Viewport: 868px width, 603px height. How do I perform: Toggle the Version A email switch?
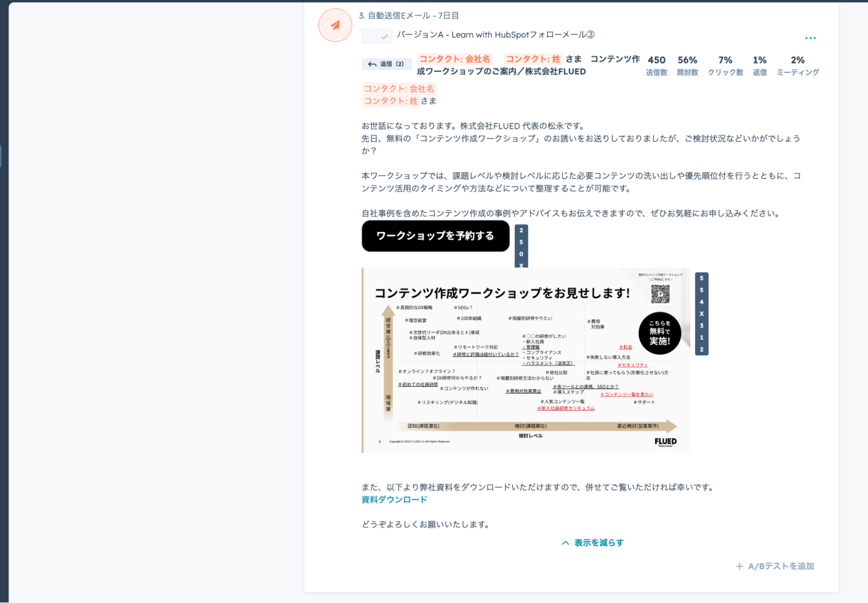pos(376,36)
